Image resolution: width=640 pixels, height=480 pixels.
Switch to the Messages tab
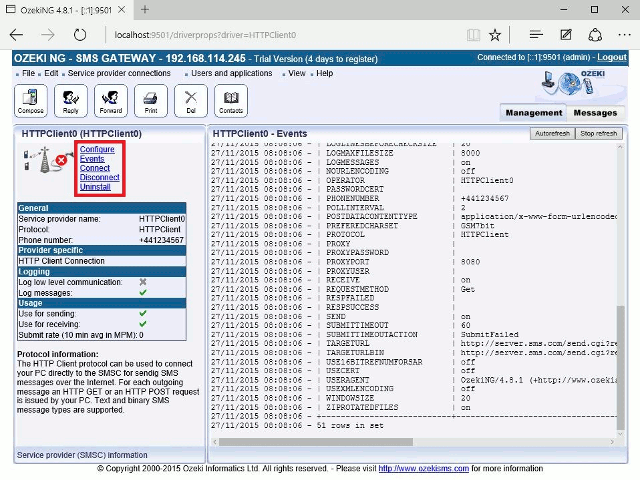point(595,113)
